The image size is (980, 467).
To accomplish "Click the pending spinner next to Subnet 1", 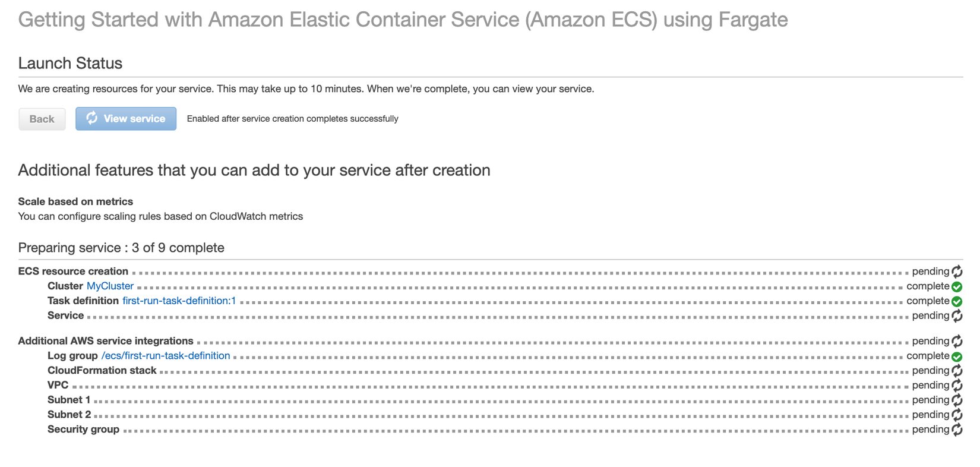I will pos(956,400).
